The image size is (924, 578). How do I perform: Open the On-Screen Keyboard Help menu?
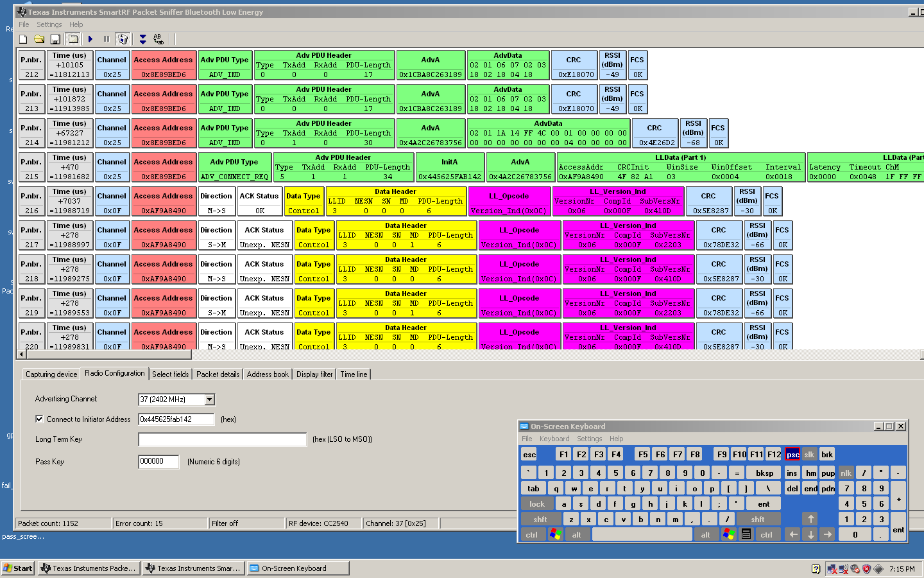click(x=617, y=439)
